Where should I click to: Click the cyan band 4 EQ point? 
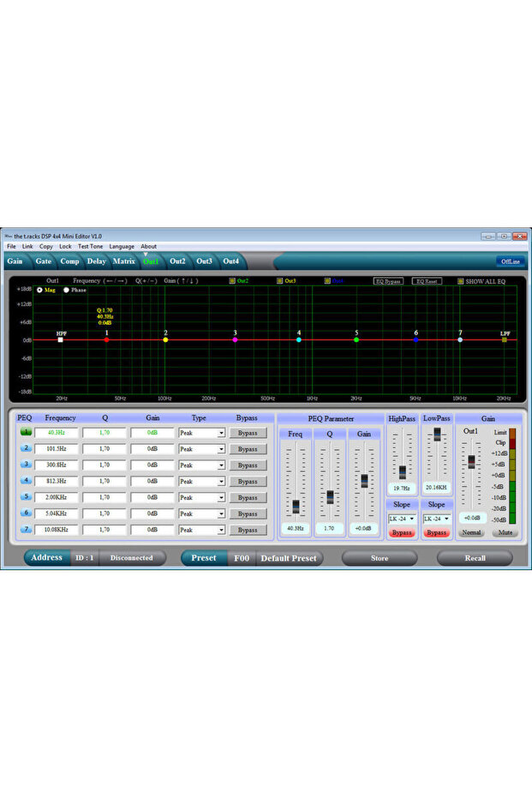(x=299, y=340)
